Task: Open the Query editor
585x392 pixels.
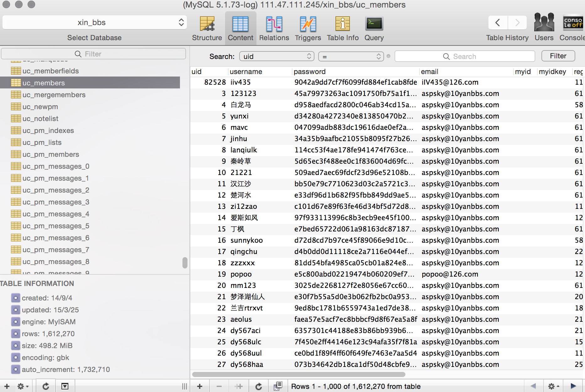Action: (x=374, y=28)
